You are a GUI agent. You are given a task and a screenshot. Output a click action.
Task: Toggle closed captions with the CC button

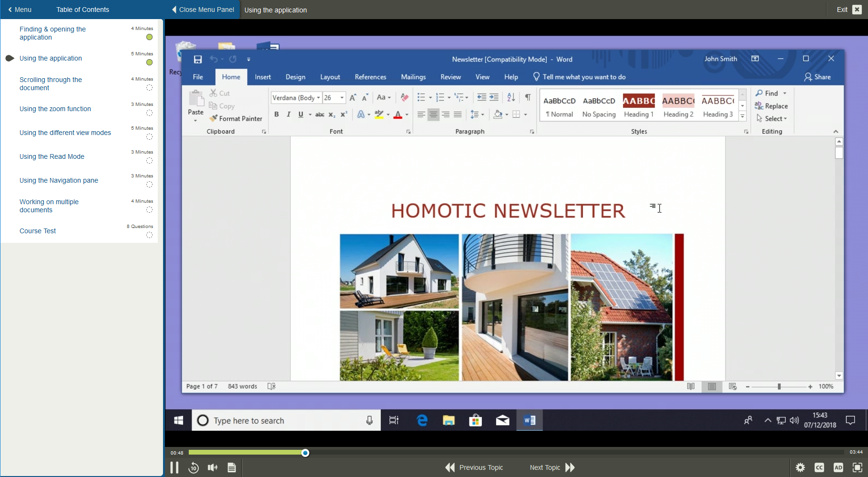[x=820, y=467]
